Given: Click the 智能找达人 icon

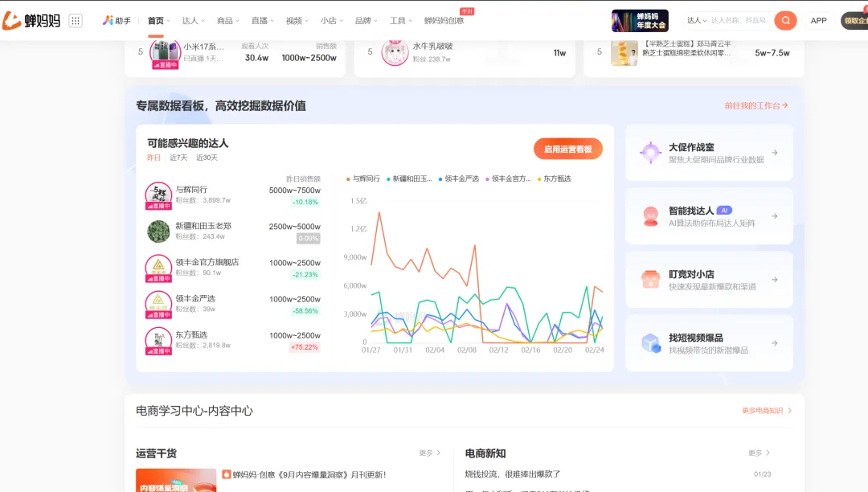Looking at the screenshot, I should coord(650,215).
